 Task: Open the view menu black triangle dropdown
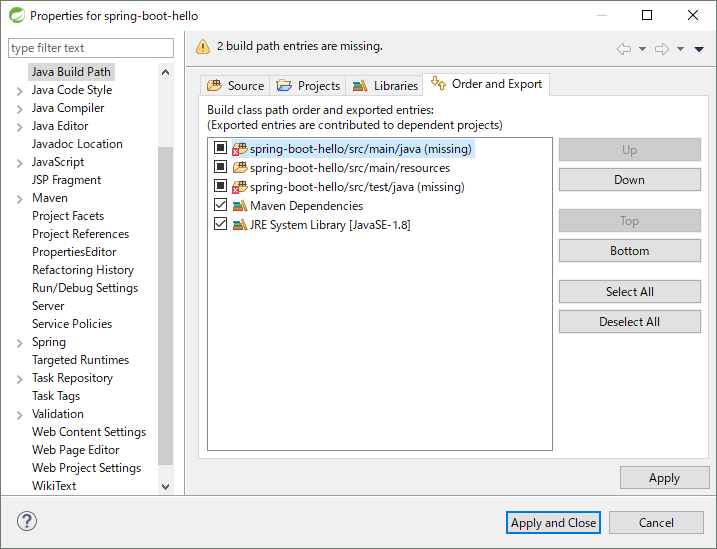tap(699, 49)
